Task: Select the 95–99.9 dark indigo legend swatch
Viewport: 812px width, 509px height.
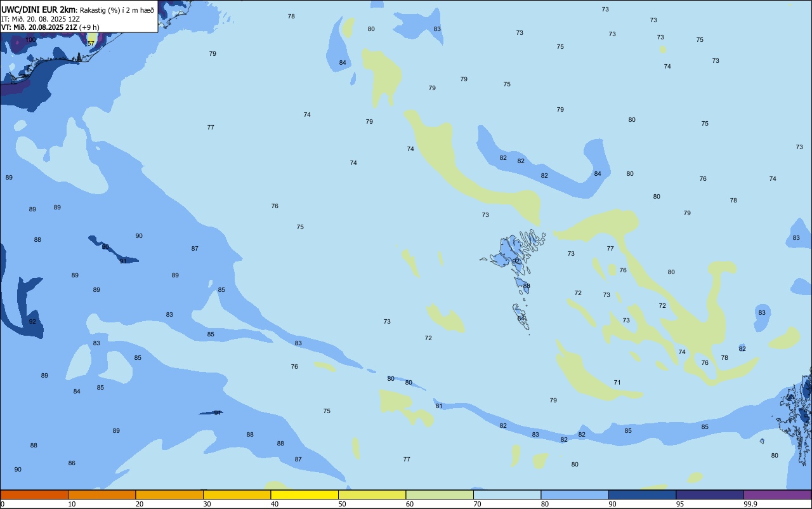Action: pos(710,494)
